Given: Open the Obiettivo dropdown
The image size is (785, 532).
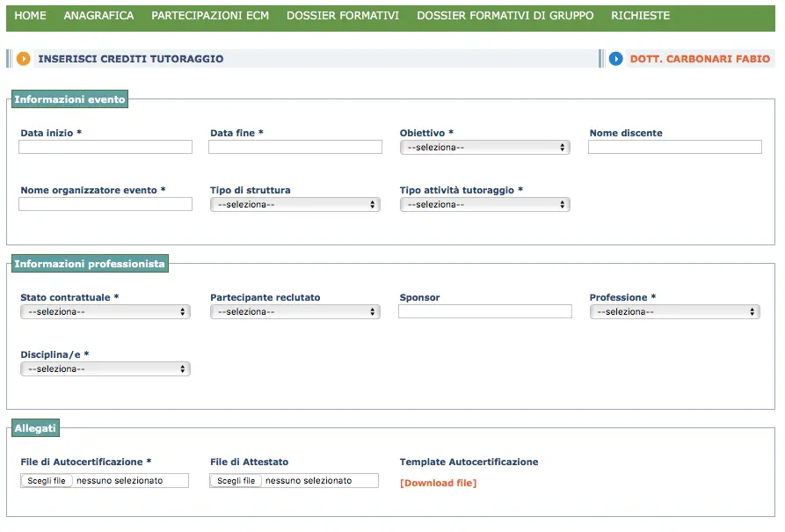Looking at the screenshot, I should point(484,147).
